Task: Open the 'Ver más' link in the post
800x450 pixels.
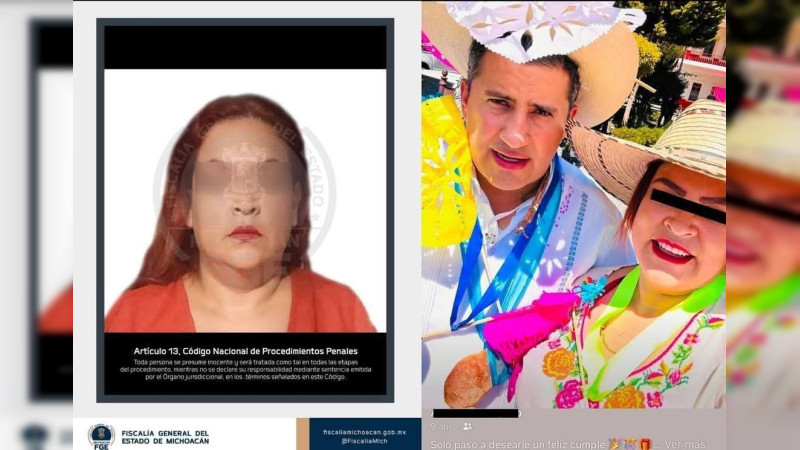Action: coord(685,444)
